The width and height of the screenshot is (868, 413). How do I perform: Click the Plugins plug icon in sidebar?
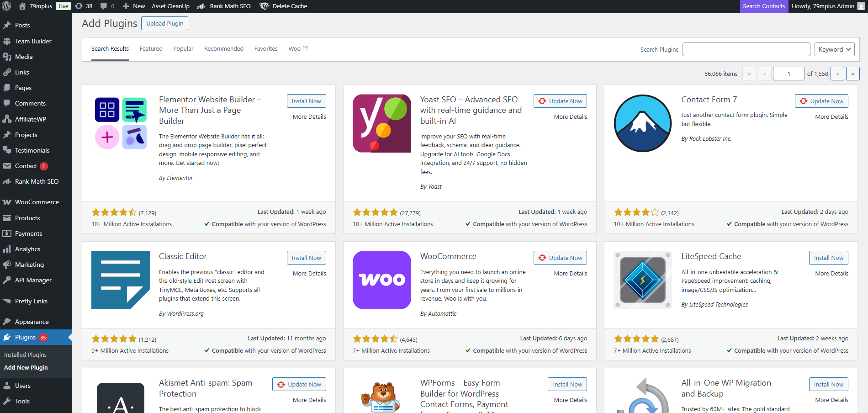click(x=7, y=337)
